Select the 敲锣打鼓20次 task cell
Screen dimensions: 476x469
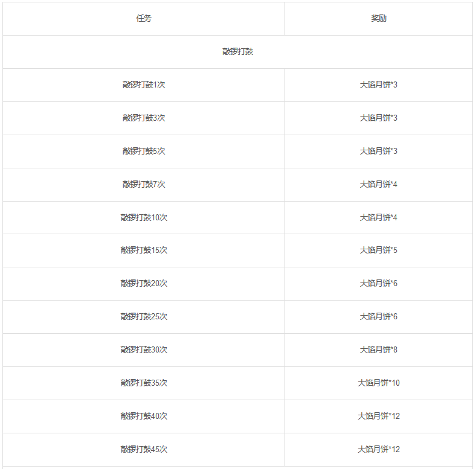(144, 284)
